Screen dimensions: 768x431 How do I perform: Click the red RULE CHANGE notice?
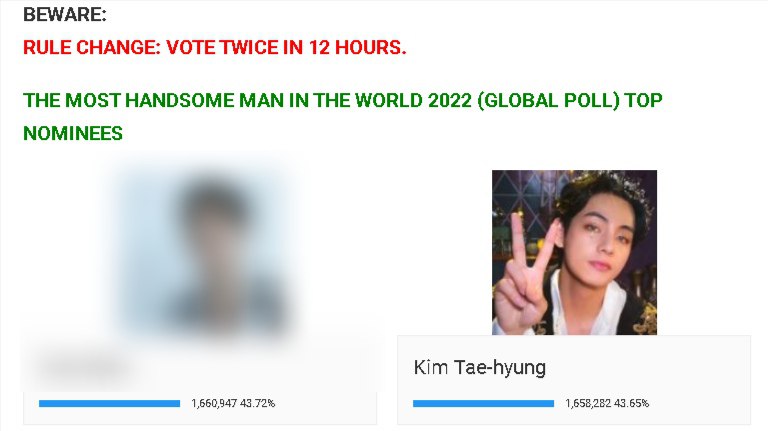(215, 48)
